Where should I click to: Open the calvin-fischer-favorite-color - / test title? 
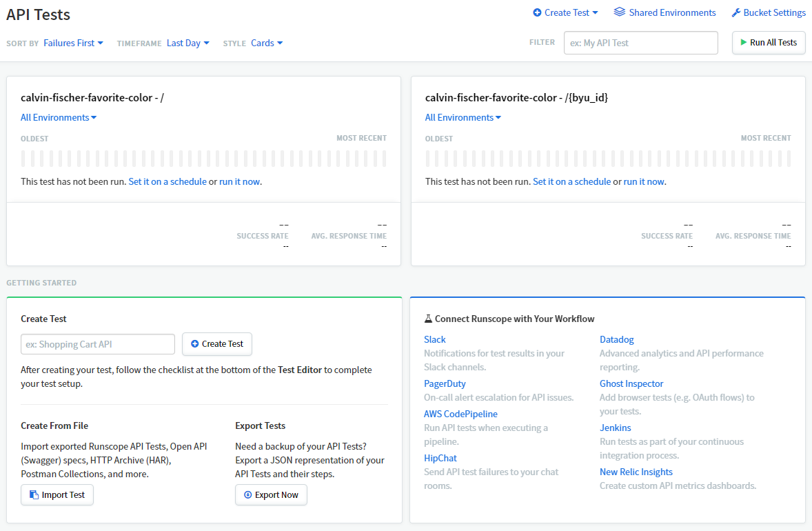(92, 97)
